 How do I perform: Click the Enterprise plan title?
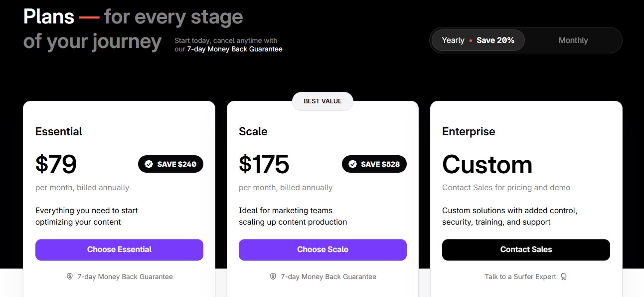click(x=469, y=132)
